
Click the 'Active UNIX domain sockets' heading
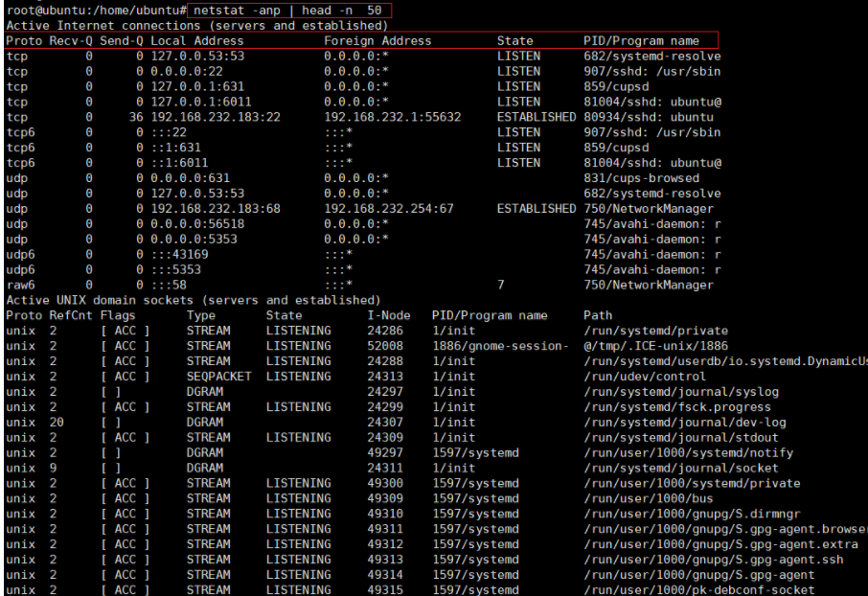point(194,300)
